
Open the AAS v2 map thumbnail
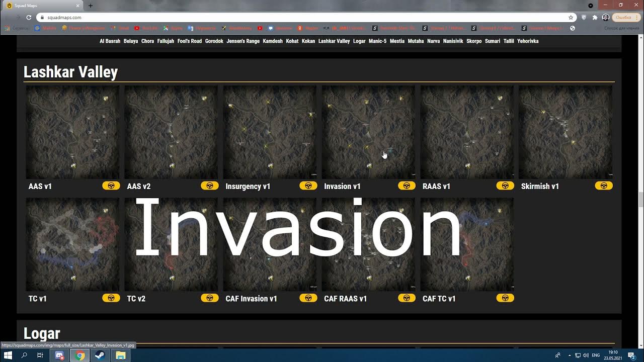click(171, 132)
